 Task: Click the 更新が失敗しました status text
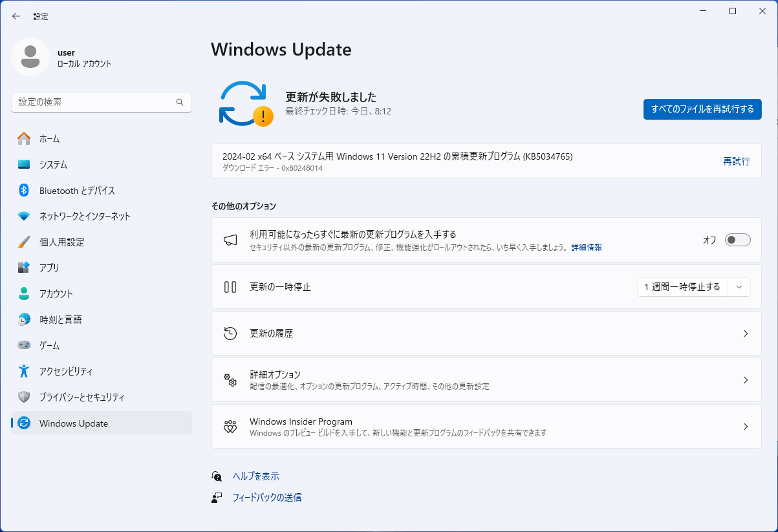[x=331, y=98]
